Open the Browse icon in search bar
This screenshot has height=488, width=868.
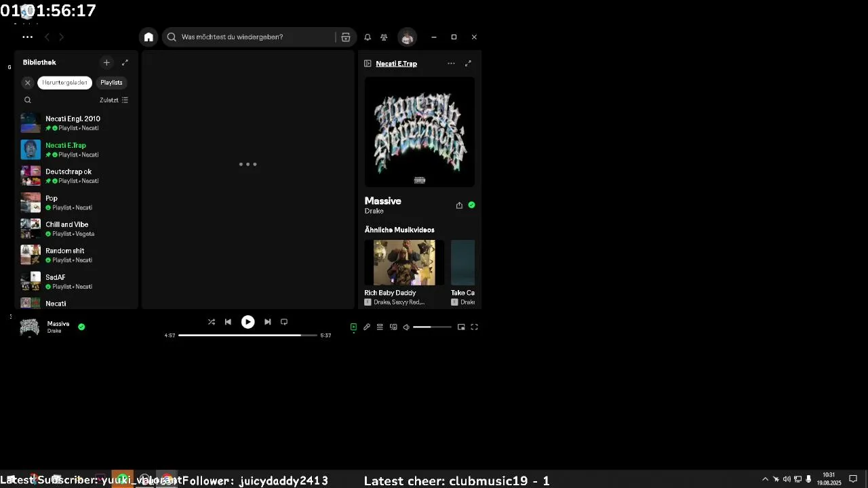click(x=346, y=37)
